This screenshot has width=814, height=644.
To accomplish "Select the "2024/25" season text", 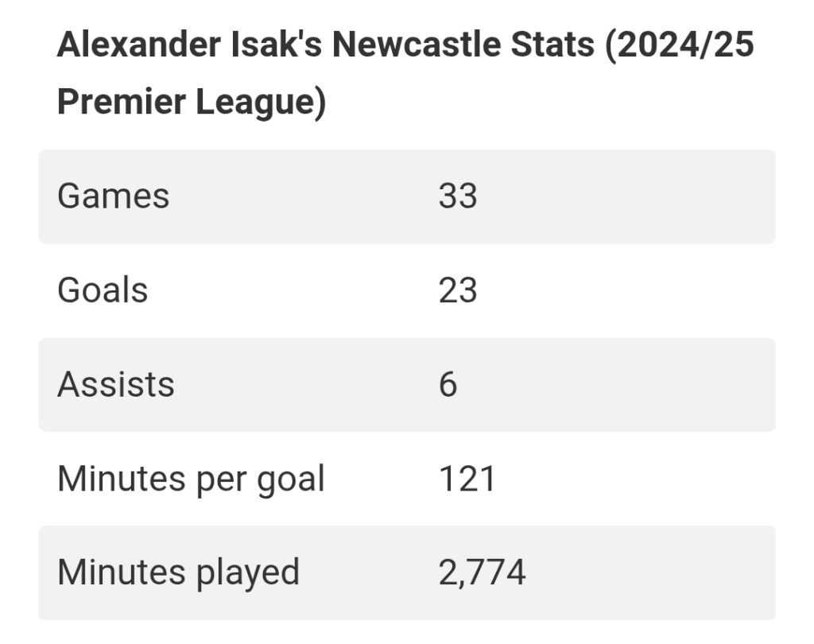I will pos(680,45).
